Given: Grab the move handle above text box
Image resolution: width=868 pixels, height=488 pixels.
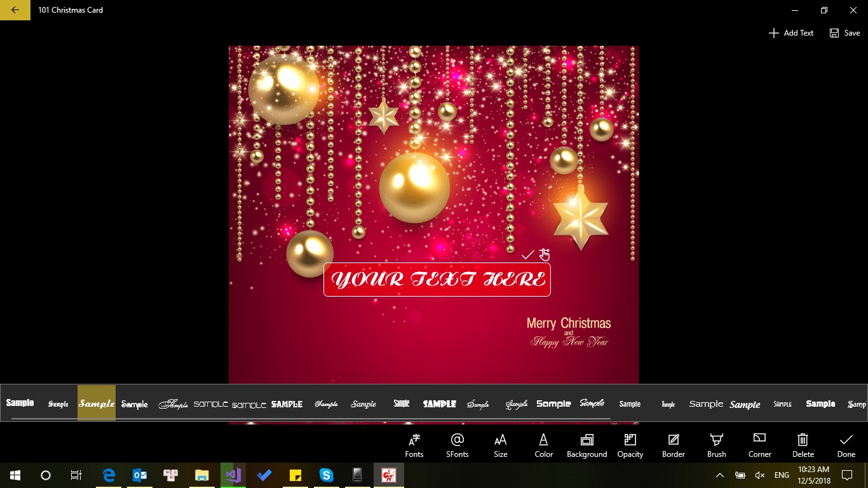Looking at the screenshot, I should coord(545,254).
